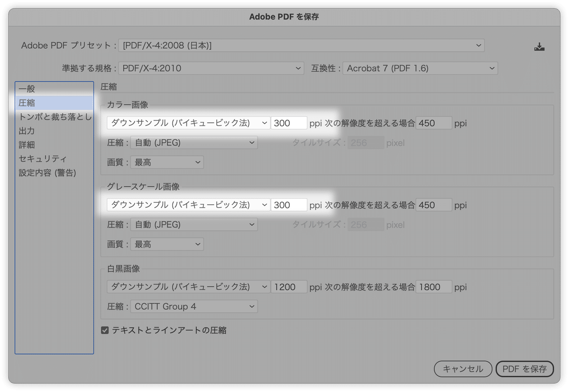Open 白黒画像 CCITT Group 4 dropdown

coord(194,306)
